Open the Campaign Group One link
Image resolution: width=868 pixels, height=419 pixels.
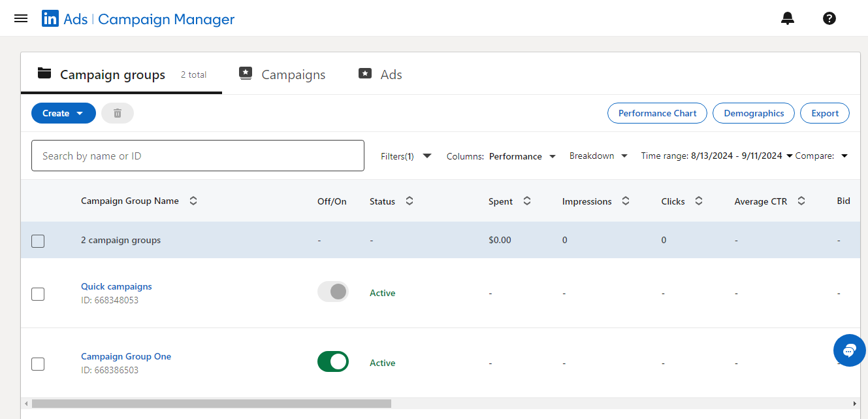(x=126, y=356)
